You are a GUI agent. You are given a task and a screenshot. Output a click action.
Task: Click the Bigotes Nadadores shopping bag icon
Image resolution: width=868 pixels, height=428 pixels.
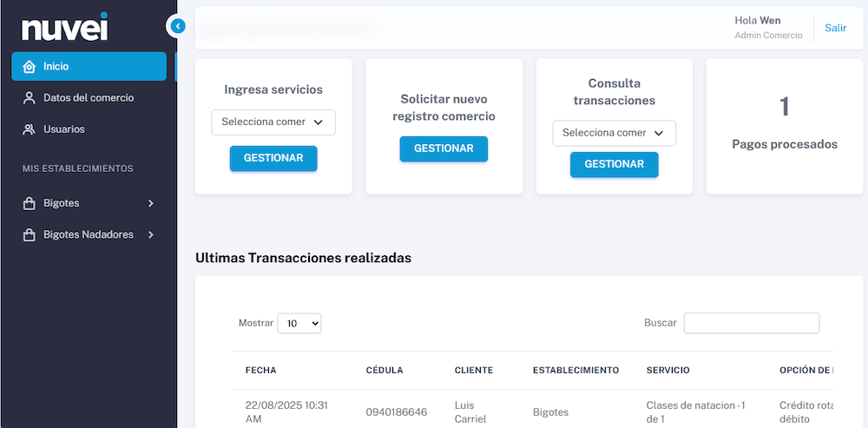coord(29,235)
